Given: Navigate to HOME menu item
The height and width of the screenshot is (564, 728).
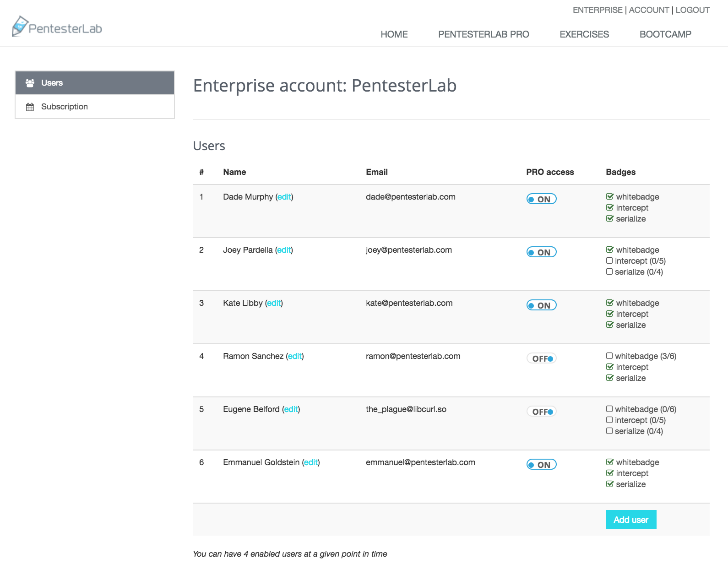Looking at the screenshot, I should click(x=394, y=34).
